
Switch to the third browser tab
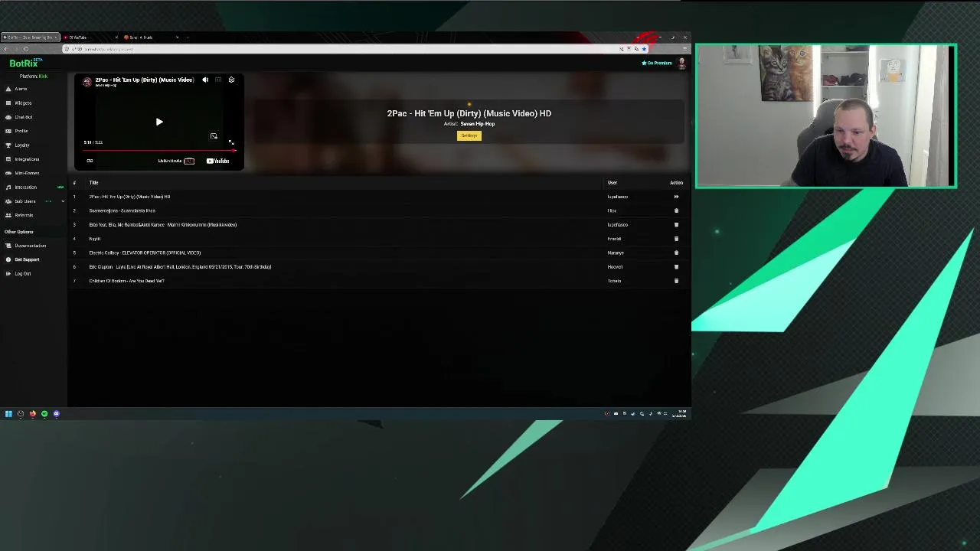(x=151, y=37)
